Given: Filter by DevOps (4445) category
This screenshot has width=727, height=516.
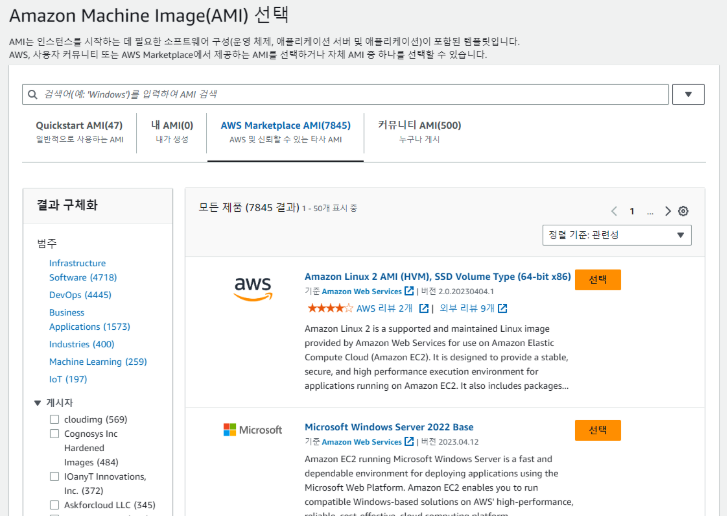Looking at the screenshot, I should tap(80, 295).
